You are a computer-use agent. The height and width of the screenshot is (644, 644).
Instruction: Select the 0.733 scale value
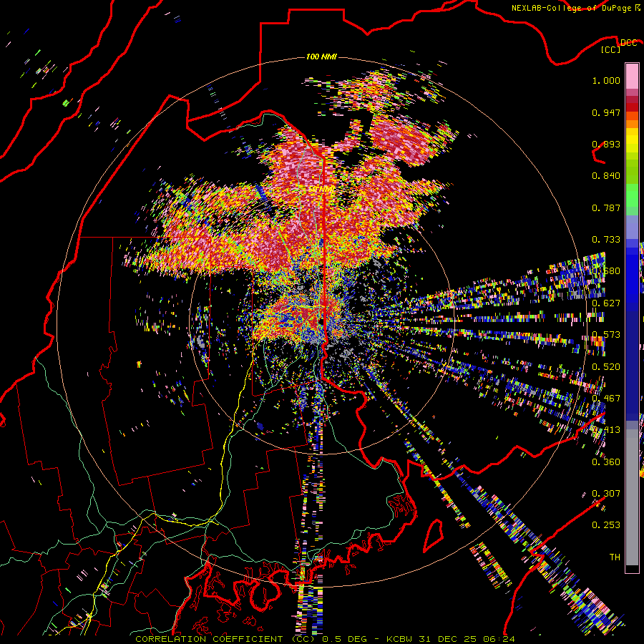pyautogui.click(x=606, y=240)
